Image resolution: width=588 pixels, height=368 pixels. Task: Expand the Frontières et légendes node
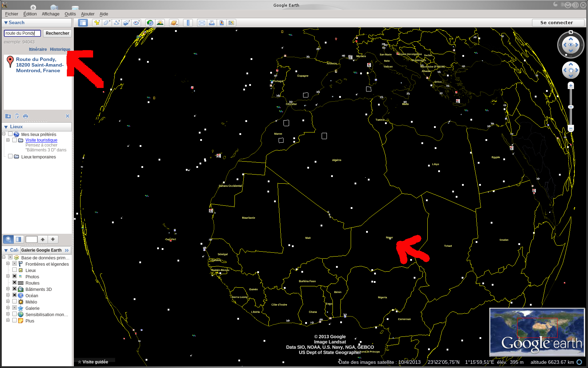[x=8, y=264]
